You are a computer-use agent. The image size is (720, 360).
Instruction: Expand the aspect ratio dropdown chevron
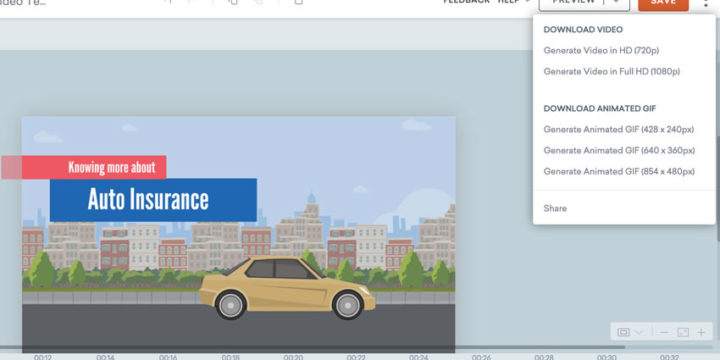(x=639, y=332)
